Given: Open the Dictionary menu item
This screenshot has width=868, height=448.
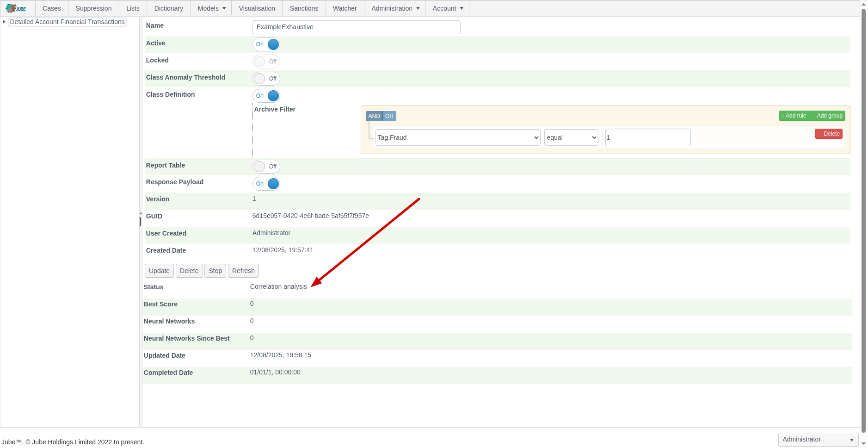Looking at the screenshot, I should coord(168,8).
